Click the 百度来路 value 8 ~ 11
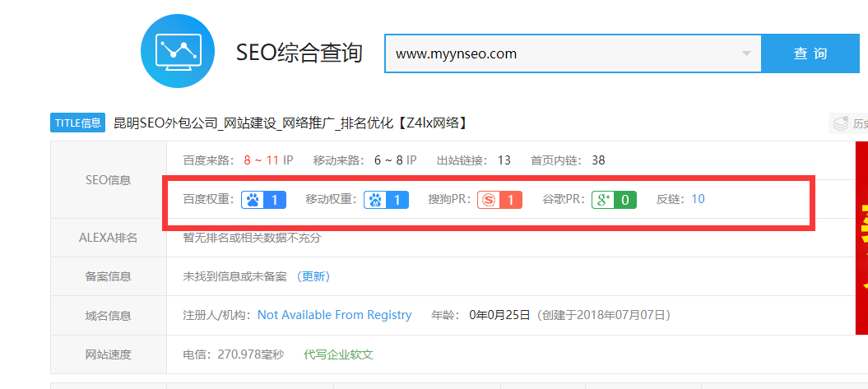This screenshot has height=389, width=868. (262, 161)
